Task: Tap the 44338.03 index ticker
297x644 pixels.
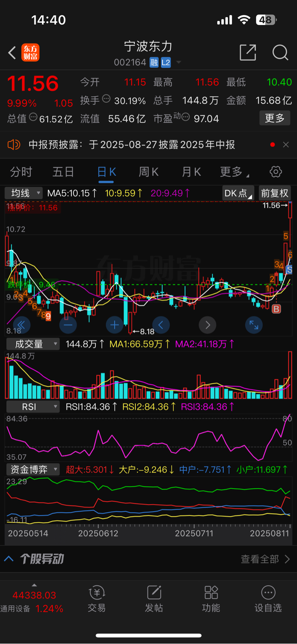Action: coord(34,595)
